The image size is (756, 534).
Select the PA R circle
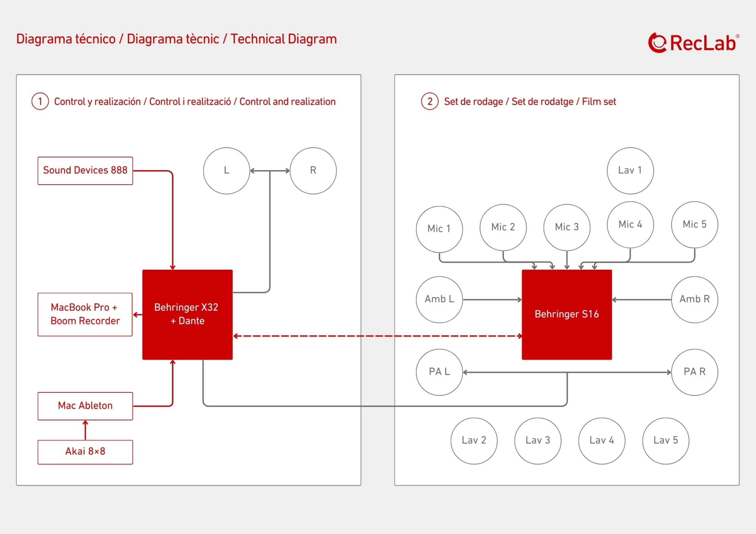pos(694,372)
